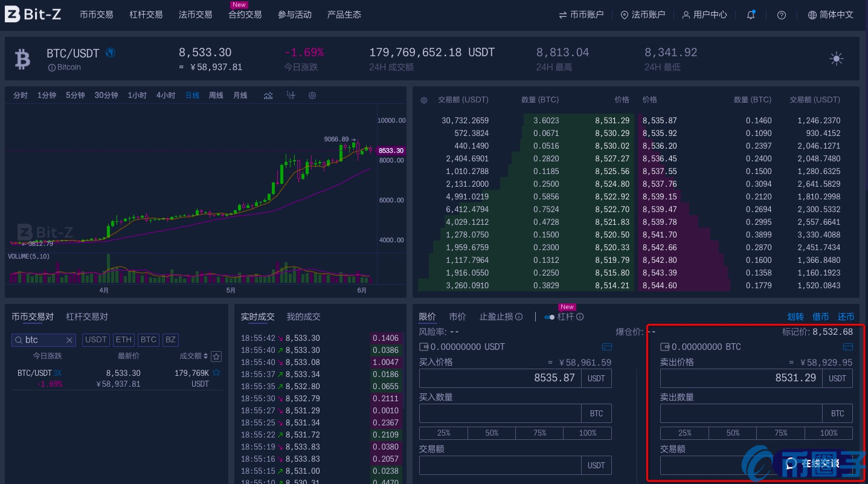868x484 pixels.
Task: Toggle the 杠杆 leverage switch
Action: pyautogui.click(x=549, y=317)
